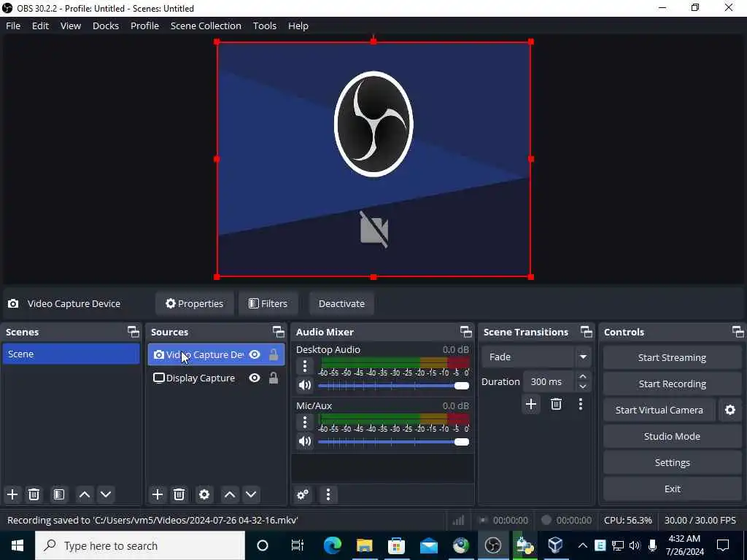Open File Explorer from the taskbar

click(x=365, y=545)
